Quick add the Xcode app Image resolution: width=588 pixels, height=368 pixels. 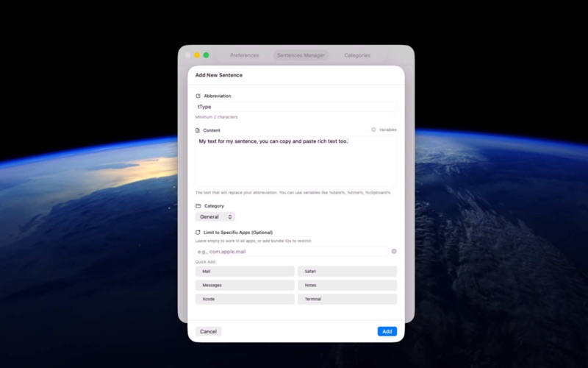point(245,299)
